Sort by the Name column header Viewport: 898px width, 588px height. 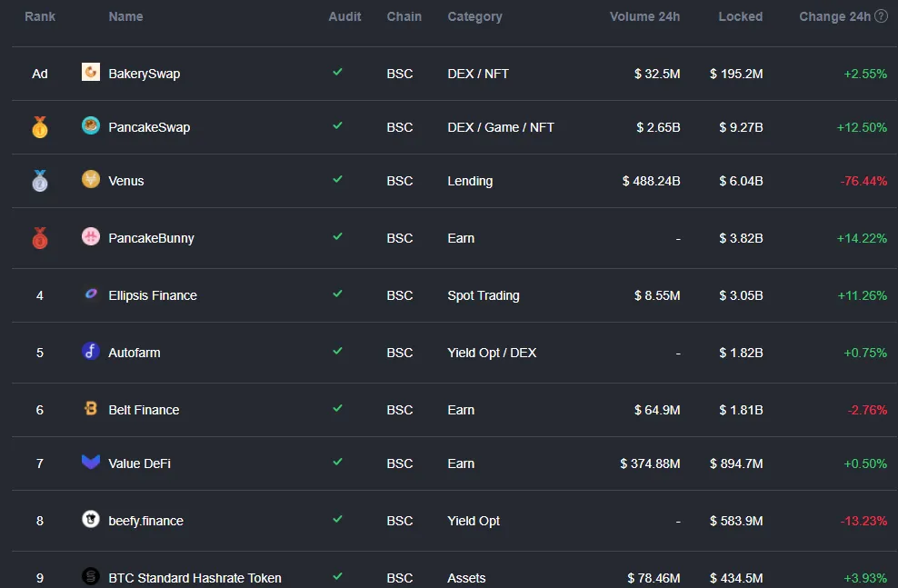pos(125,16)
